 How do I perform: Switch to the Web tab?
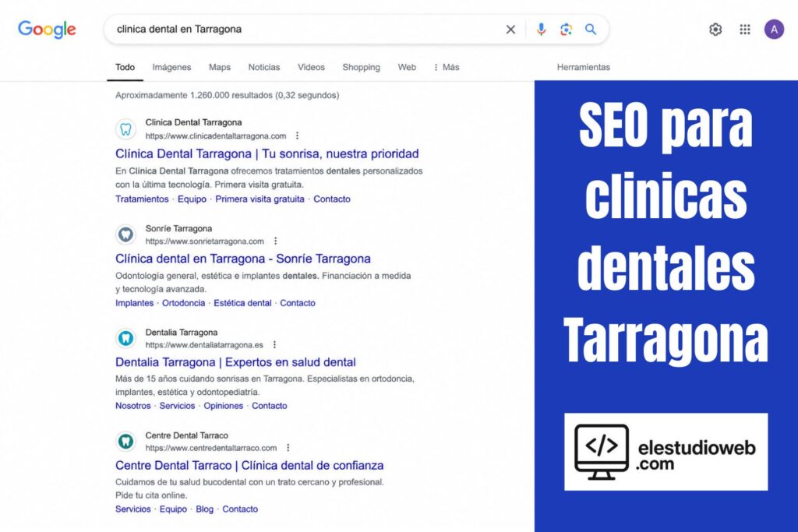(x=407, y=67)
